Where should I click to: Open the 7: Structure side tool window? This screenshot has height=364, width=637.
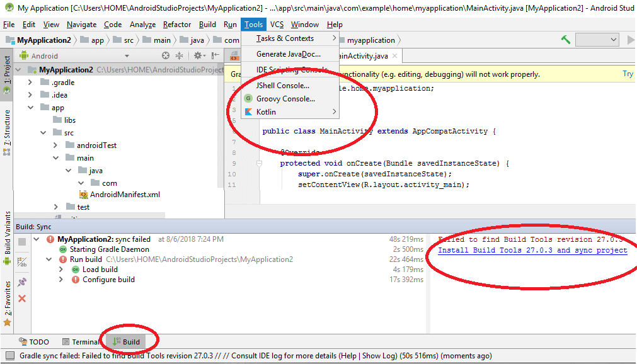7,132
